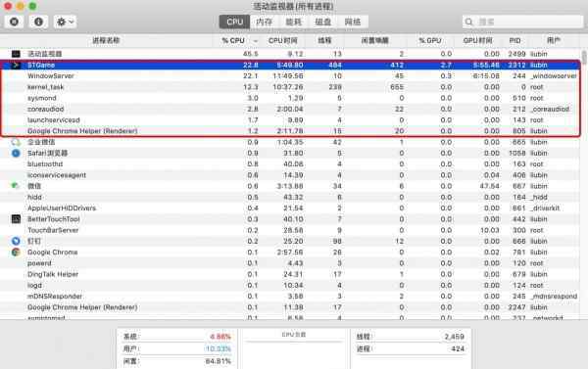The image size is (588, 369).
Task: Click the stop process toolbar icon
Action: (x=15, y=22)
